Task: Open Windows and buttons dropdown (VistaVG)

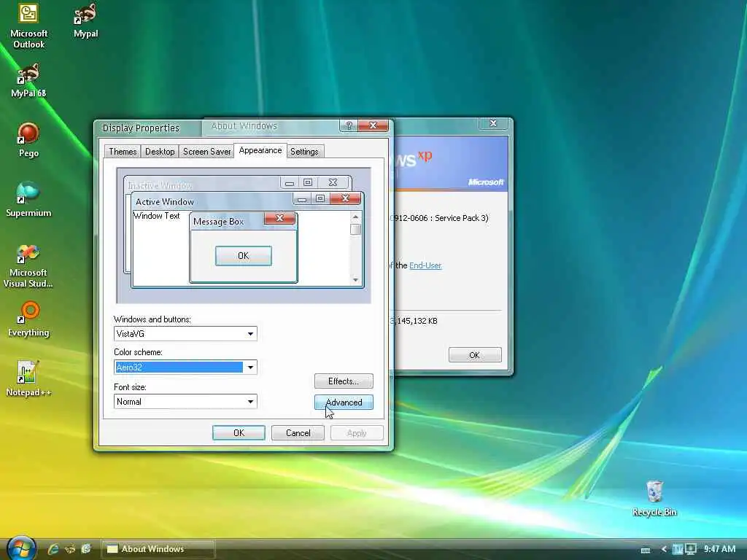Action: coord(185,334)
